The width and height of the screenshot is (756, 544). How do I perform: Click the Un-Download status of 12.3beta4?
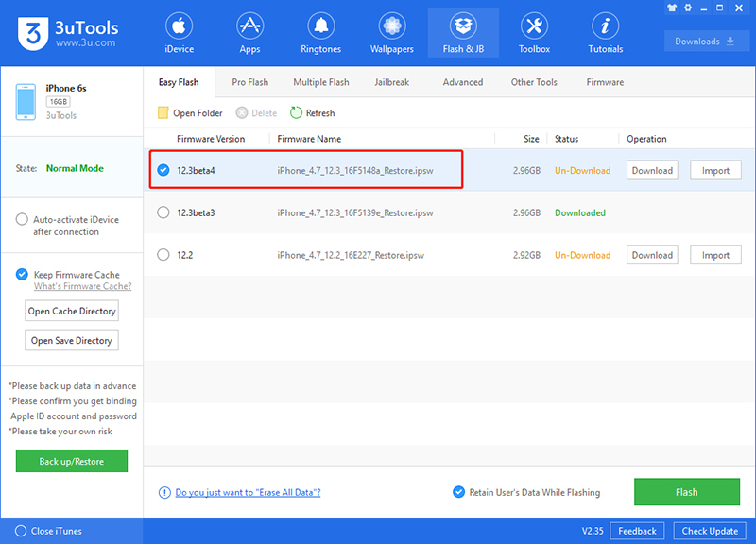pos(582,171)
